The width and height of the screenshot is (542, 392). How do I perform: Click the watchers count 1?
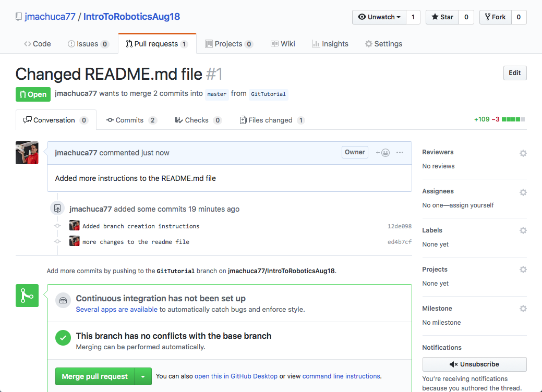point(413,17)
